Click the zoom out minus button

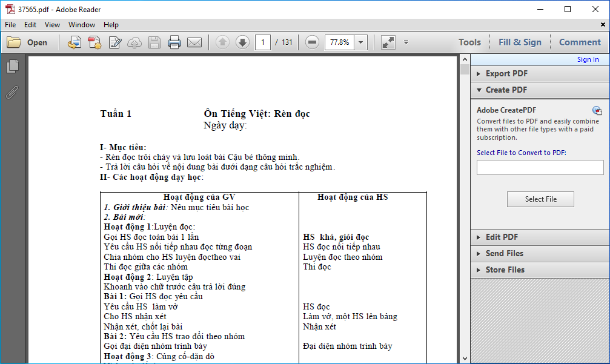click(x=312, y=42)
